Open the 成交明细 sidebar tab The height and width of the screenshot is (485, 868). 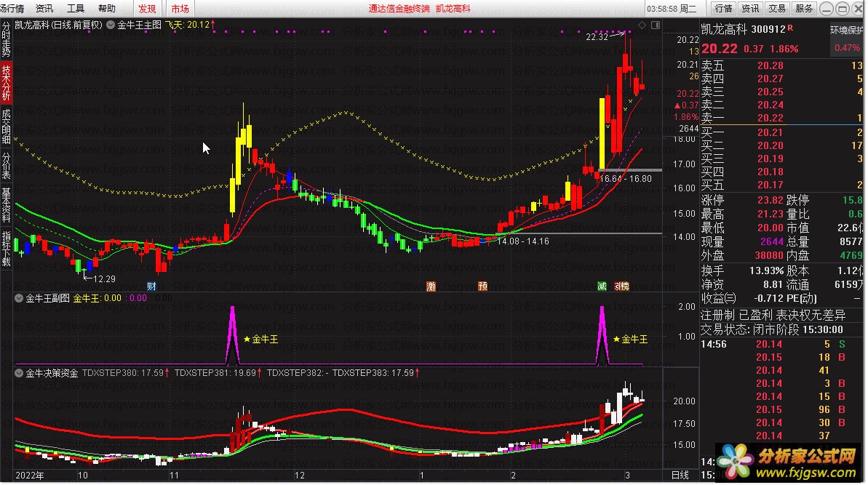(6, 126)
